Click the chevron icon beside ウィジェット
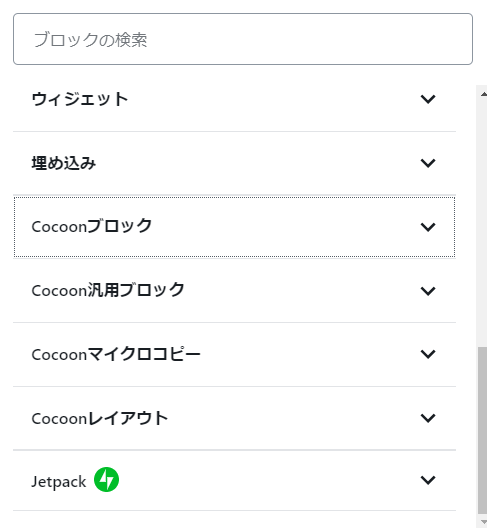Viewport: 487px width, 528px height. point(428,99)
